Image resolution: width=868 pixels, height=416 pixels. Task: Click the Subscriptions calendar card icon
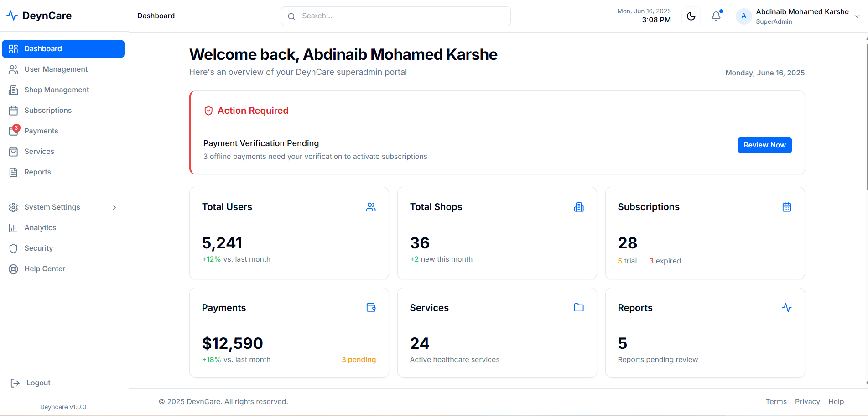(787, 207)
